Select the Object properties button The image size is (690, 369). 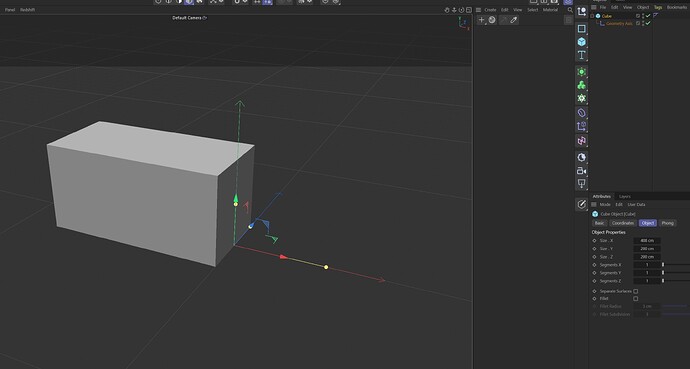(647, 223)
